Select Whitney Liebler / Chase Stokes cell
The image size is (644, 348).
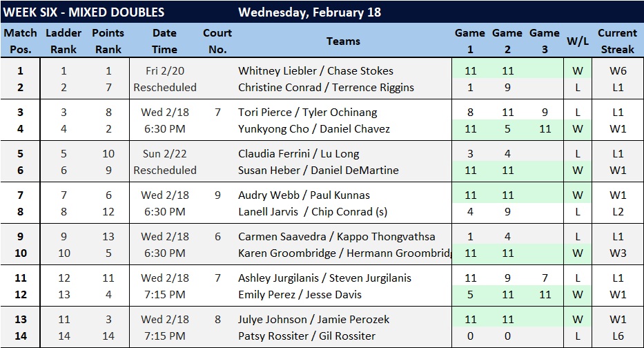pyautogui.click(x=315, y=70)
